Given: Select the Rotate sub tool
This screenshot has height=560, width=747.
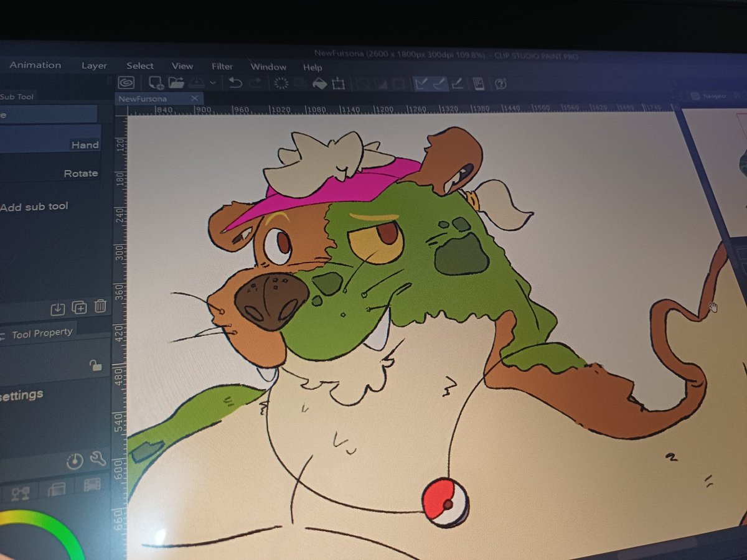Looking at the screenshot, I should (50, 169).
